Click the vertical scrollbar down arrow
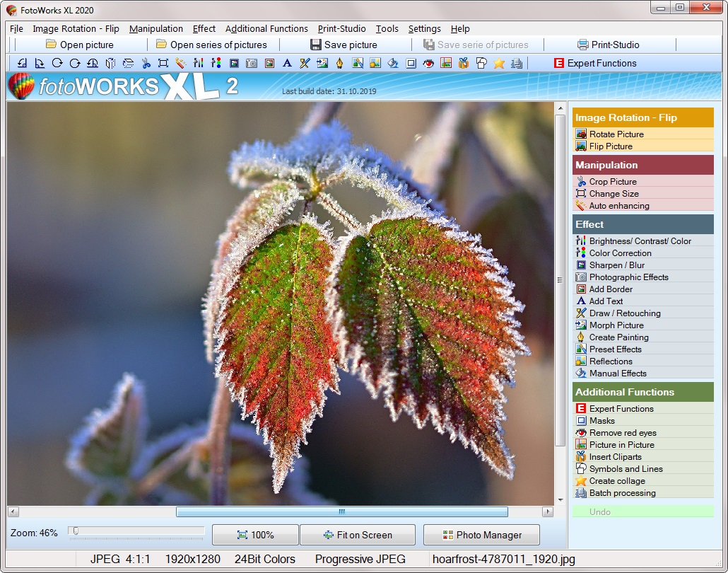Screen dimensions: 728x573 (x=560, y=499)
